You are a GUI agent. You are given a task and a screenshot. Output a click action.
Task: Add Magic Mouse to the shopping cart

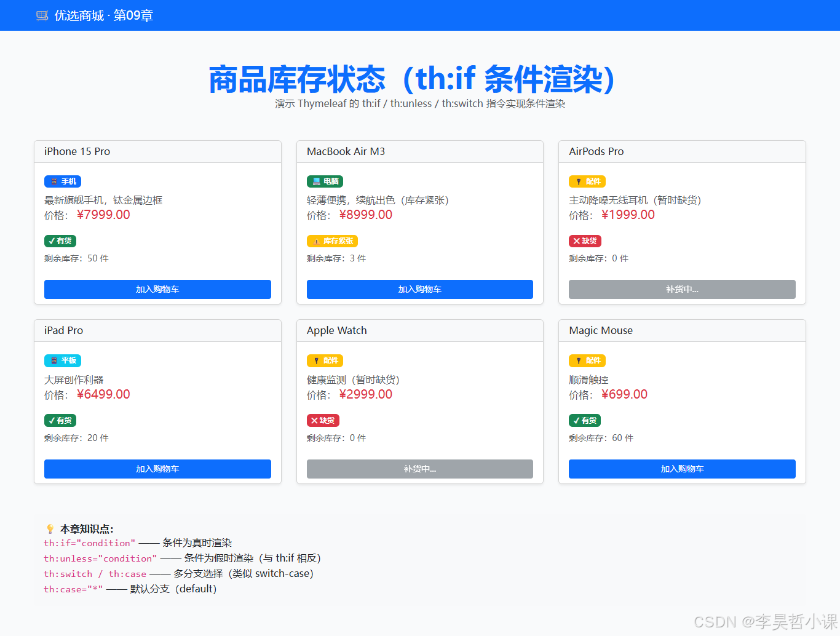pos(682,469)
